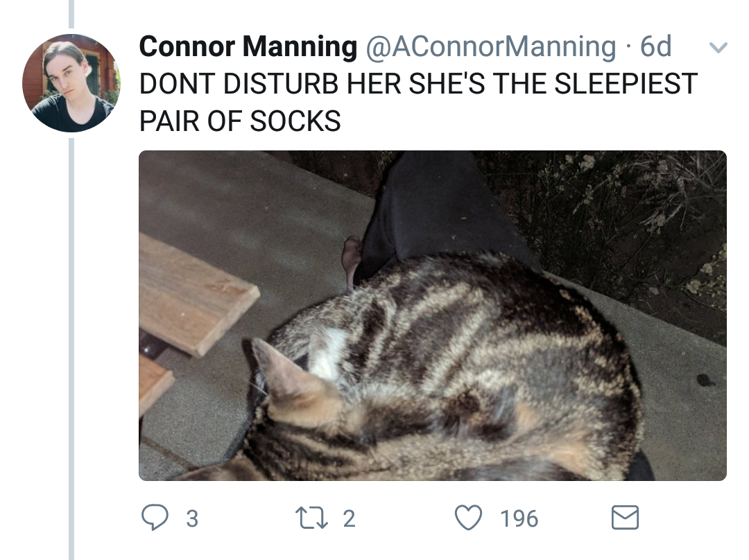The width and height of the screenshot is (749, 560).
Task: Share the tweet via the envelope icon
Action: [624, 518]
